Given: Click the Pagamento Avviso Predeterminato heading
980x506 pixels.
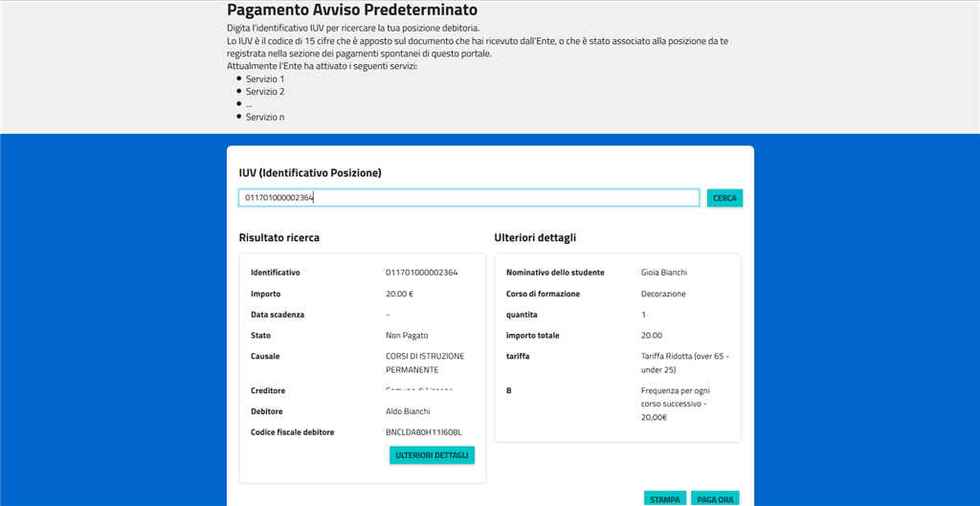Looking at the screenshot, I should coord(351,11).
